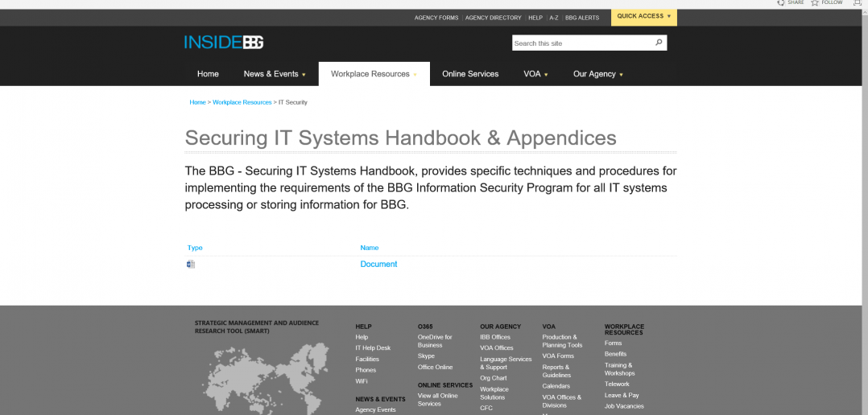This screenshot has height=415, width=868.
Task: Expand the Quick Access dropdown
Action: pyautogui.click(x=644, y=17)
